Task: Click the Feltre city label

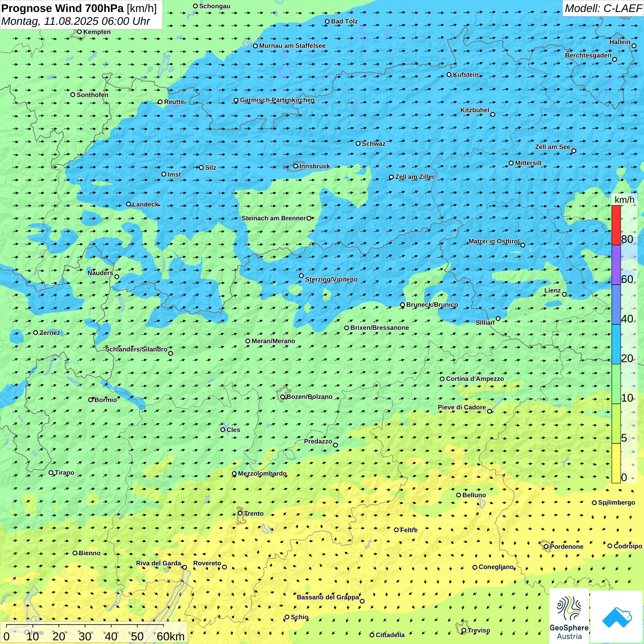Action: click(x=408, y=530)
